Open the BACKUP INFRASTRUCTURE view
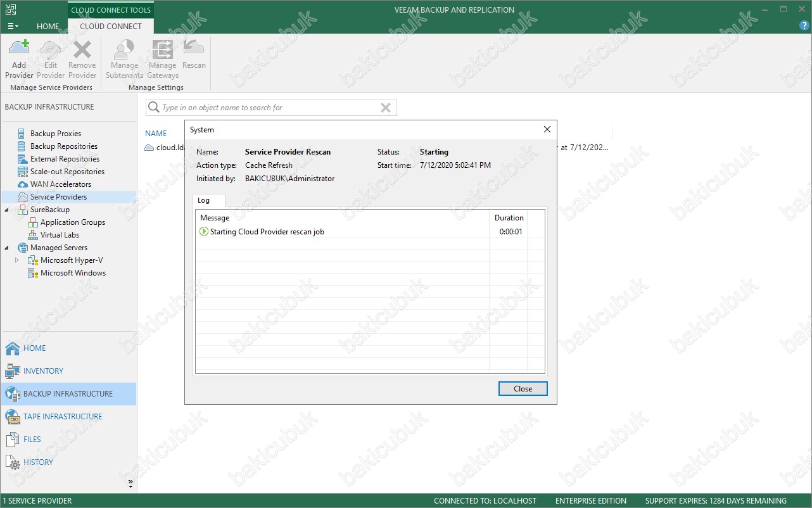Screen dimensions: 812x508 coord(68,394)
